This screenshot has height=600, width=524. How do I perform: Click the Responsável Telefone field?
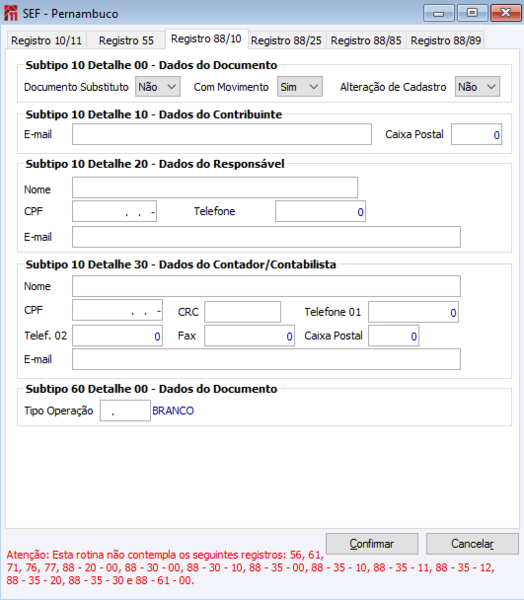tap(320, 211)
